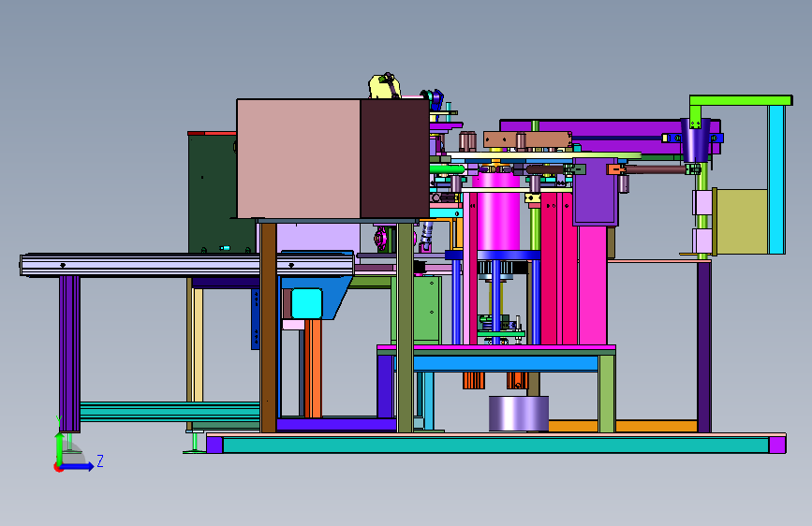Pick the copper-brown plate near the top
This screenshot has height=526, width=812.
pyautogui.click(x=527, y=139)
